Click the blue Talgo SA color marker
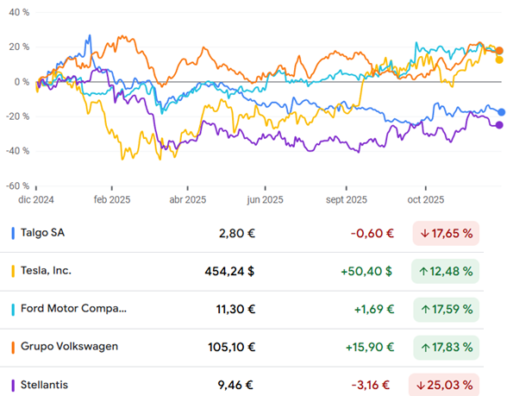The height and width of the screenshot is (396, 532). pos(13,233)
